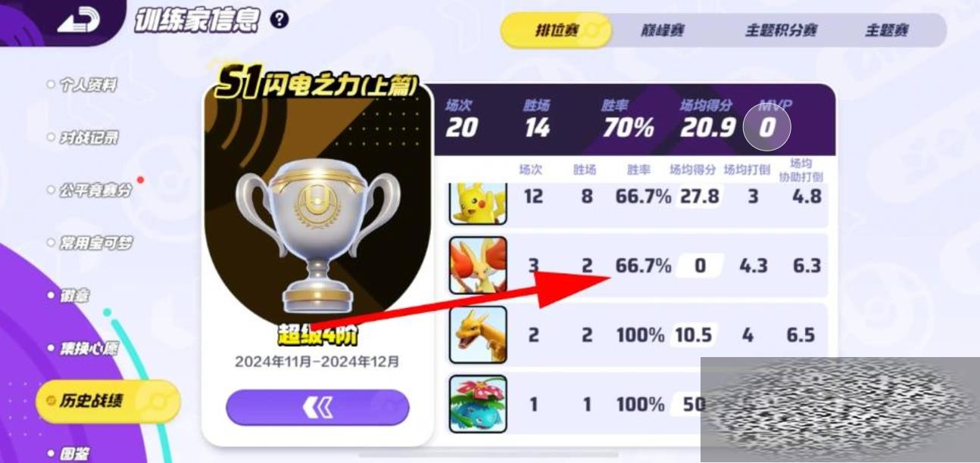This screenshot has width=980, height=463.
Task: Go to previous season with double-chevron button
Action: (x=317, y=409)
